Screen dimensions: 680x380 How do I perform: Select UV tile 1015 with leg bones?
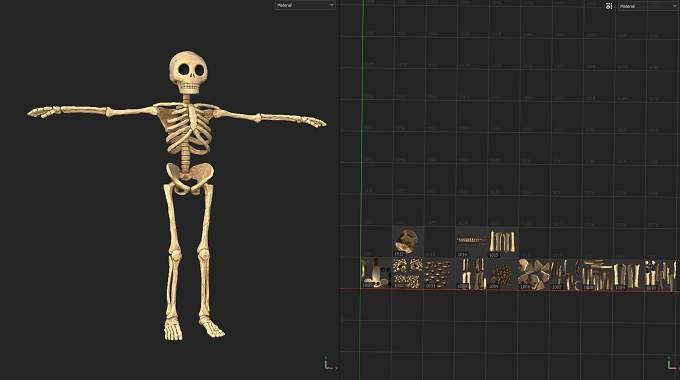click(x=503, y=242)
